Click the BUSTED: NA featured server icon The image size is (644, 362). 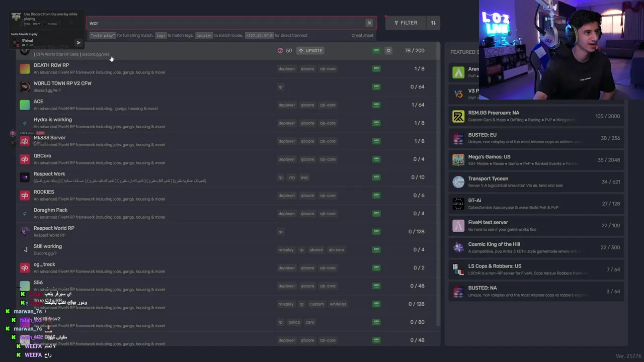[x=458, y=291]
